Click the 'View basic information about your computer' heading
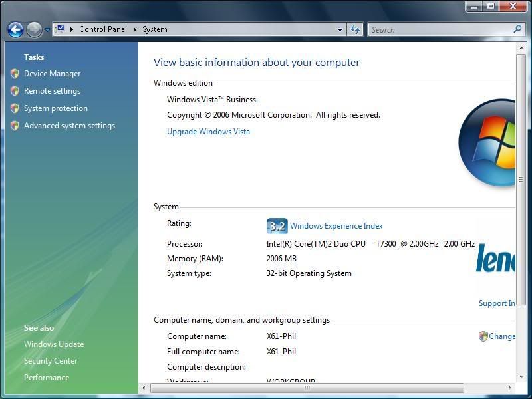The height and width of the screenshot is (399, 532). coord(257,63)
